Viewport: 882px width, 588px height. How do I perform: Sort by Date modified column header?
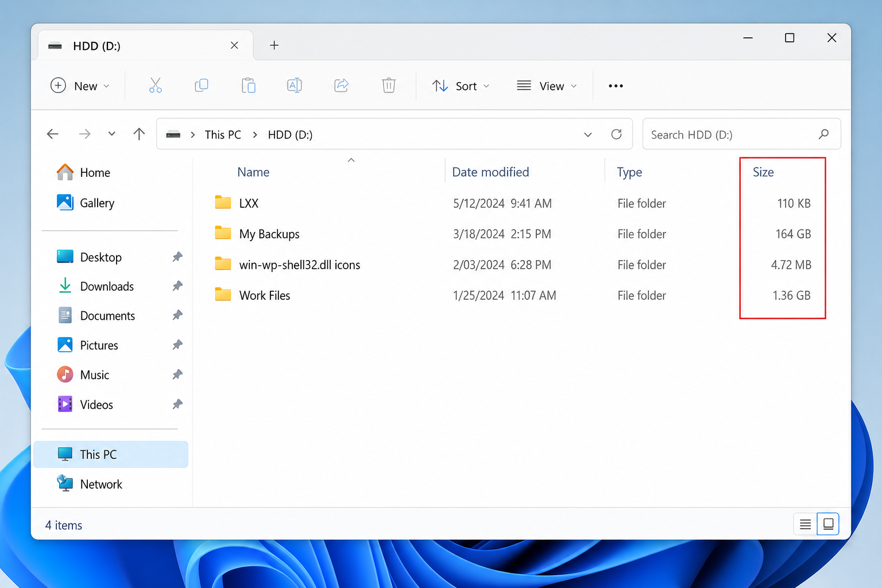click(x=490, y=172)
